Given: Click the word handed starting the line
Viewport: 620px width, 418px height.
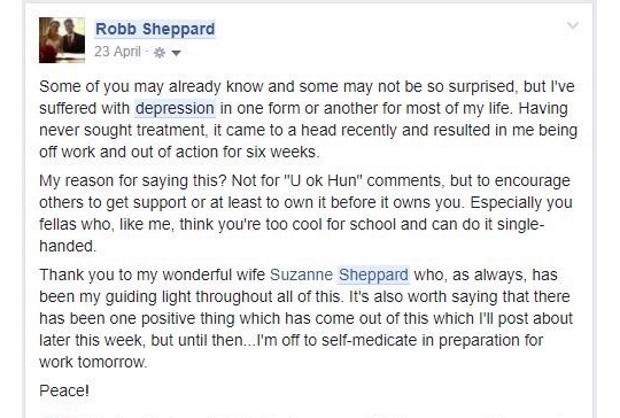Looking at the screenshot, I should pos(67,246).
